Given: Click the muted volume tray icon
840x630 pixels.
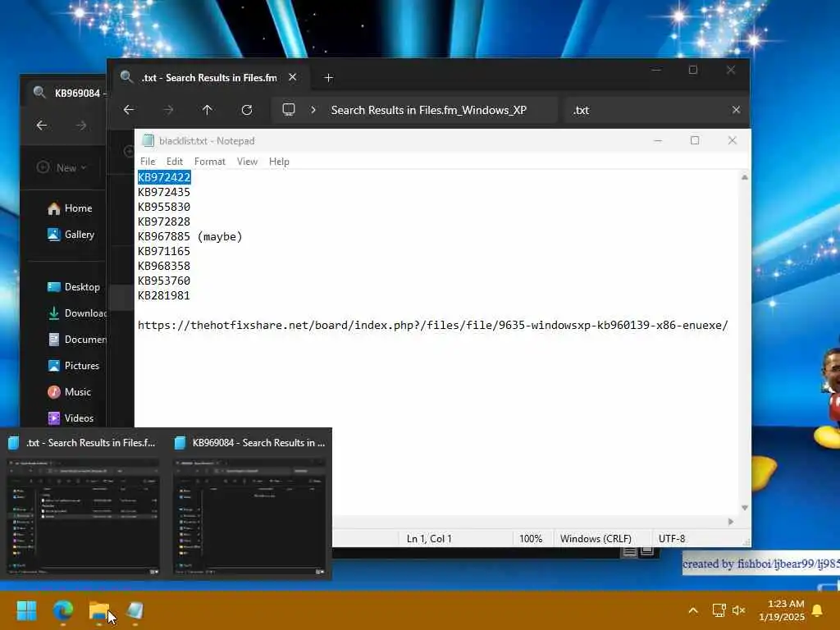Looking at the screenshot, I should (739, 610).
